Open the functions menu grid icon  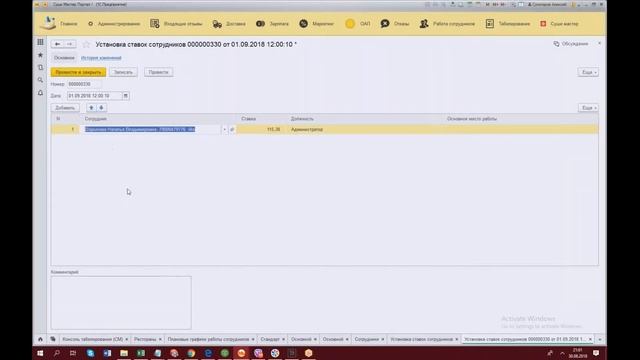point(40,42)
